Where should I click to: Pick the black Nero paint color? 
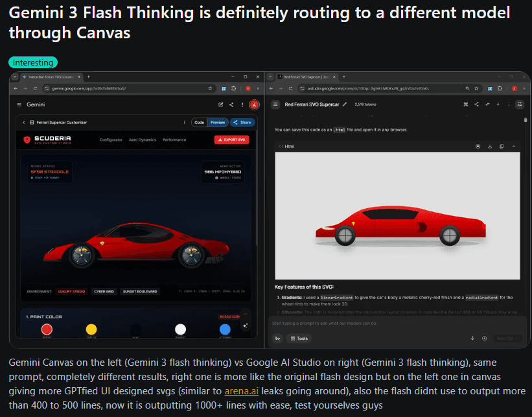[x=136, y=329]
